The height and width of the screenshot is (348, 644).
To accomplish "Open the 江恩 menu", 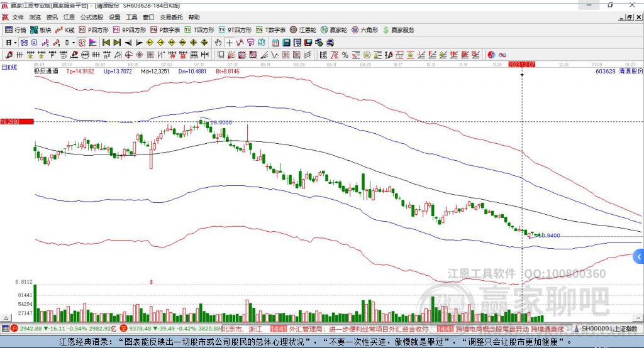I will pyautogui.click(x=69, y=17).
